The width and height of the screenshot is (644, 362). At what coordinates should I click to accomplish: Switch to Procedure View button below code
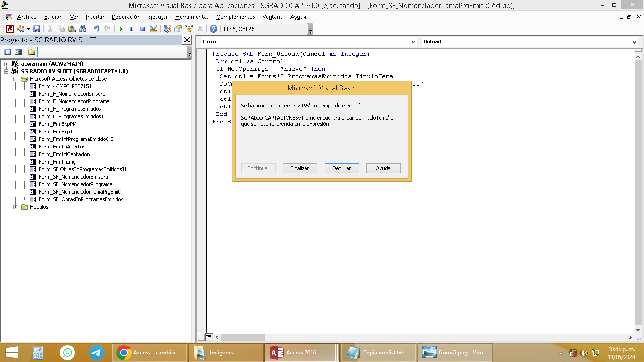click(x=201, y=337)
